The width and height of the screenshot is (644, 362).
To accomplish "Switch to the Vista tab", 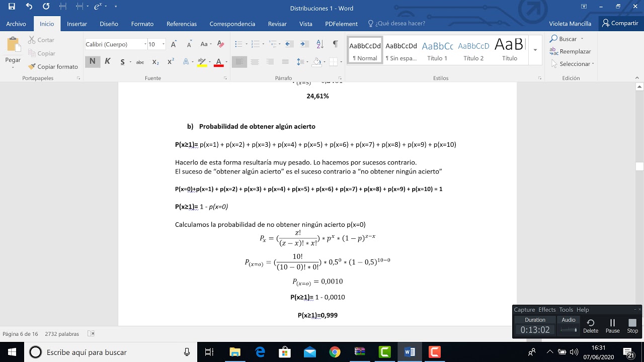I will tap(306, 24).
